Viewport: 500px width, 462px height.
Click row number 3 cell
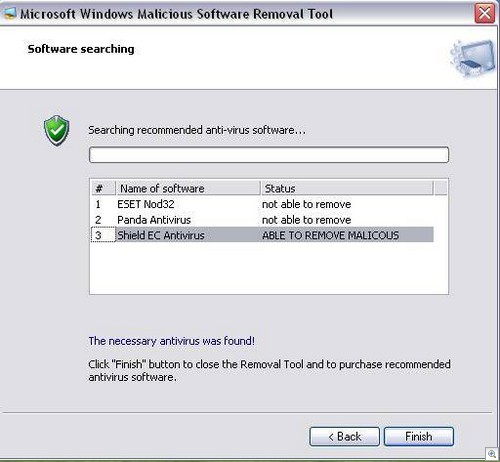[x=103, y=235]
